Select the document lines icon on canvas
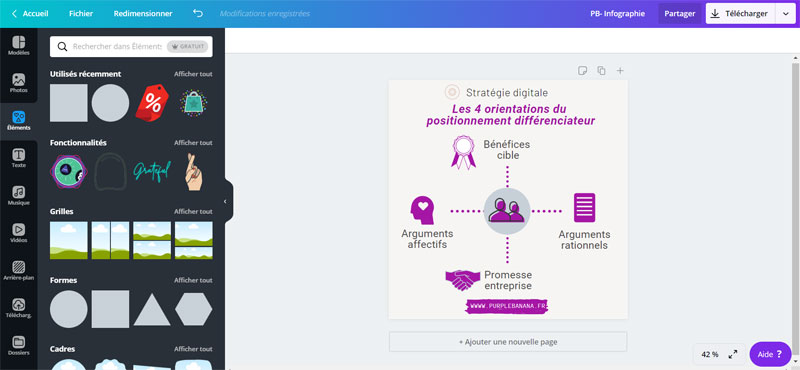This screenshot has height=370, width=800. tap(584, 208)
